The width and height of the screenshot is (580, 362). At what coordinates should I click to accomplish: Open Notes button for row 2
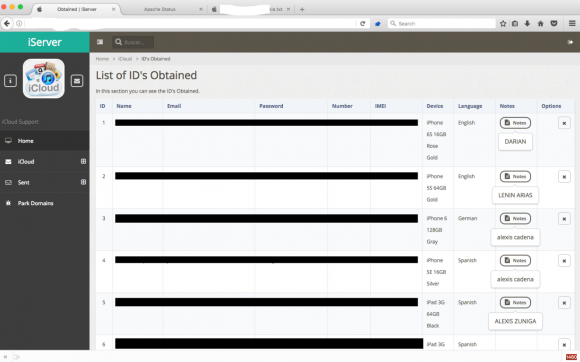click(515, 176)
